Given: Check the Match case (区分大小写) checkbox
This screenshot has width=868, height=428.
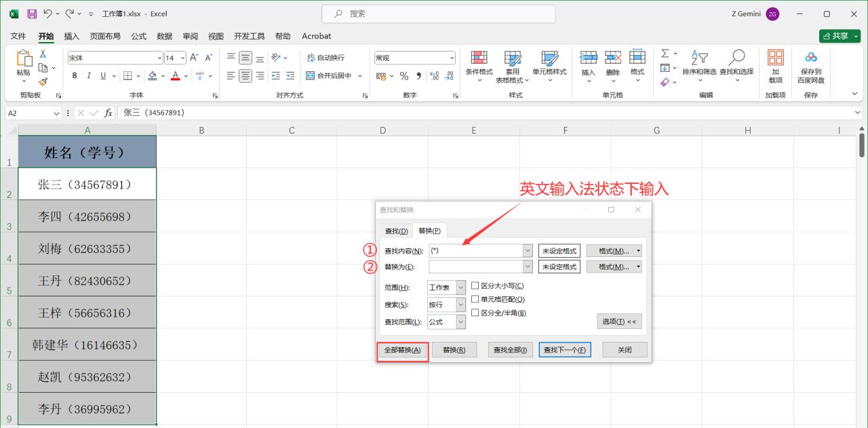Looking at the screenshot, I should pyautogui.click(x=475, y=286).
